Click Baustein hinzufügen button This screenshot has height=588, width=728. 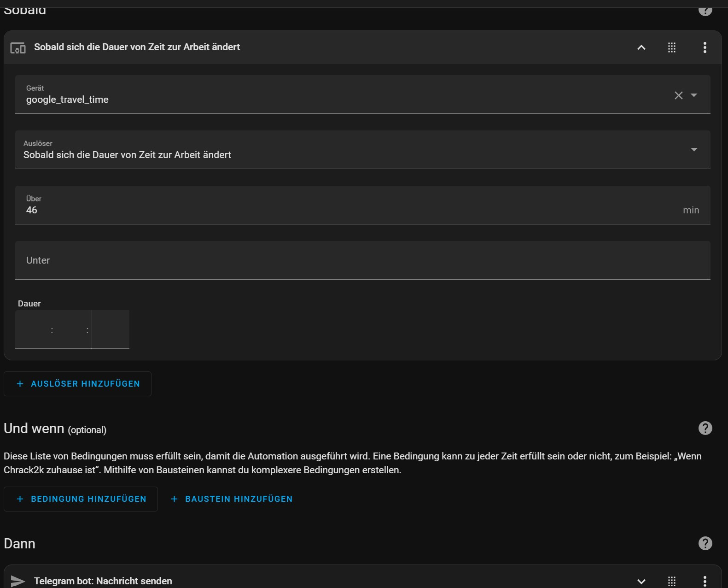click(232, 499)
